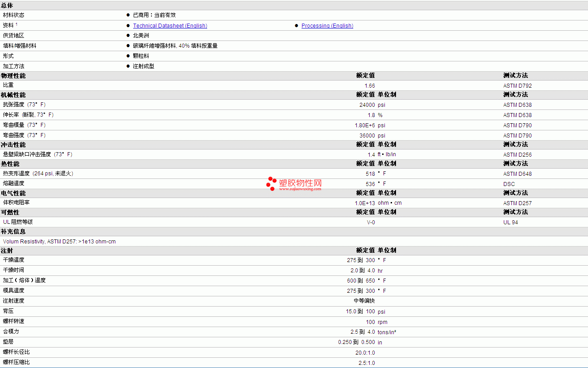Click the 电气性能 section header
The image size is (588, 368).
[13, 193]
